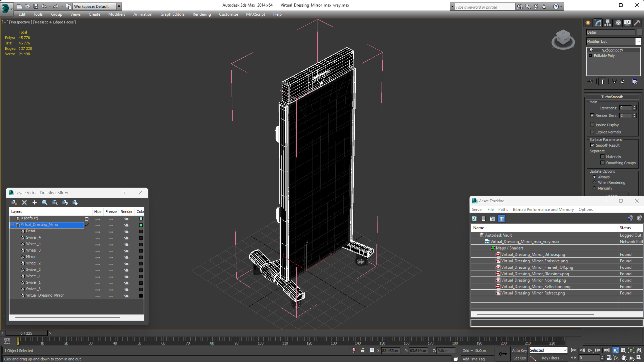The width and height of the screenshot is (644, 362).
Task: Open the Rendering menu
Action: point(202,14)
